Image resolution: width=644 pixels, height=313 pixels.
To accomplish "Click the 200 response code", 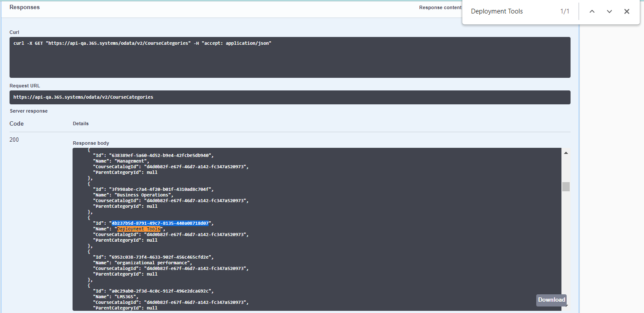I will 14,140.
